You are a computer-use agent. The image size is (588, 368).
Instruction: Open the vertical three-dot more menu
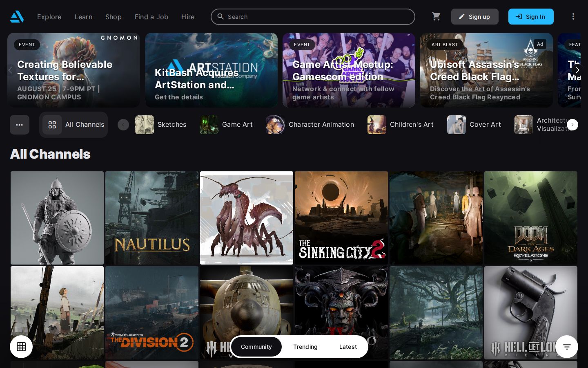click(x=573, y=17)
